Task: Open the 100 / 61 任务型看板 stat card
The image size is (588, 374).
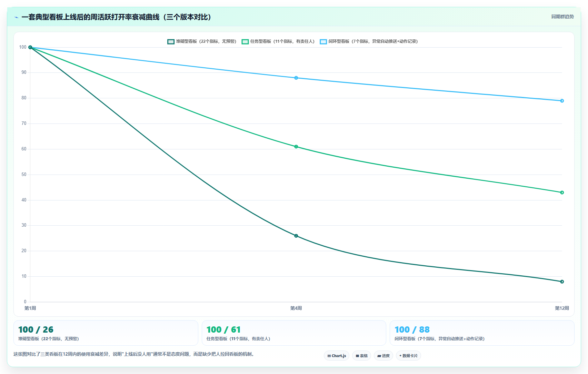Action: [294, 333]
